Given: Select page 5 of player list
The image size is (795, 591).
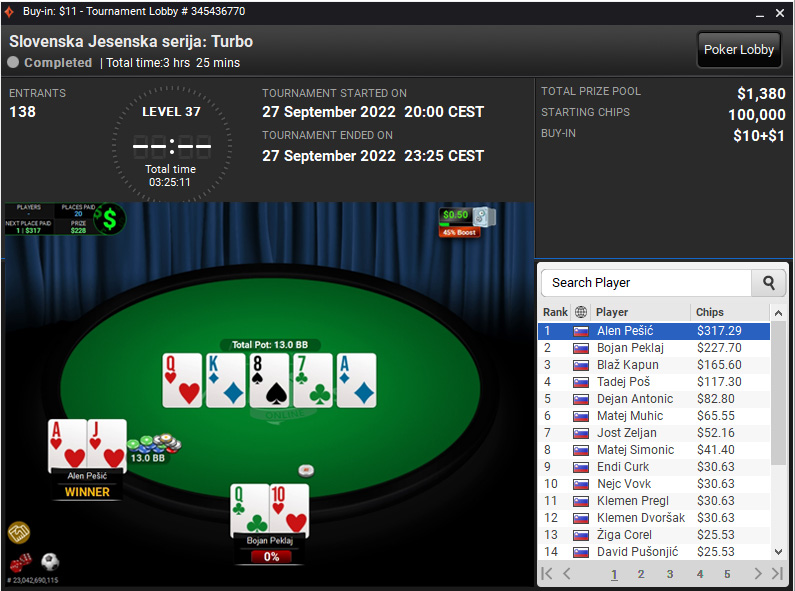Looking at the screenshot, I should (x=727, y=574).
